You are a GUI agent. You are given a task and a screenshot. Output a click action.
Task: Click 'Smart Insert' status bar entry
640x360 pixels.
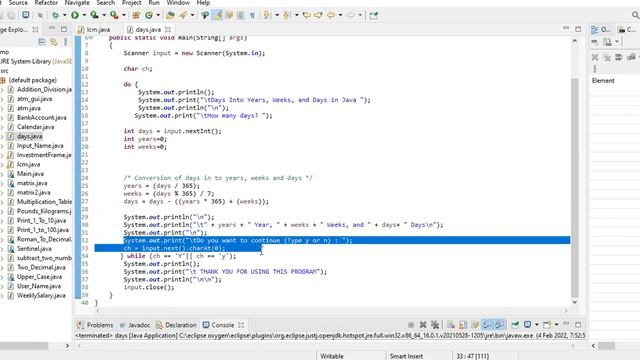[x=406, y=356]
